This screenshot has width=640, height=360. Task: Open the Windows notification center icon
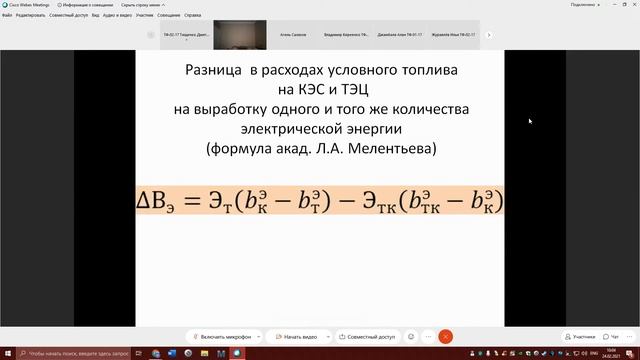pos(630,353)
